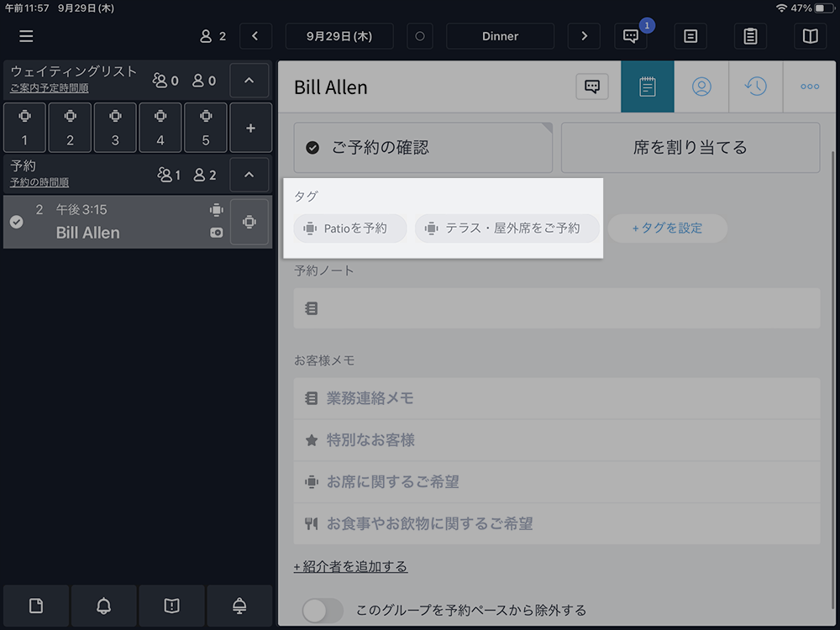Screen dimensions: 840x630
Task: Switch to the reservation notes tab
Action: pyautogui.click(x=647, y=87)
